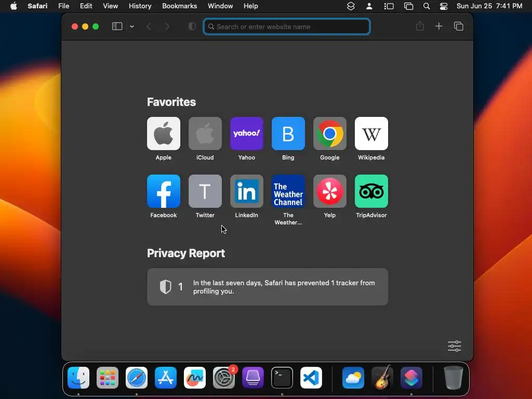532x399 pixels.
Task: Open the Trash in the Dock
Action: point(453,378)
